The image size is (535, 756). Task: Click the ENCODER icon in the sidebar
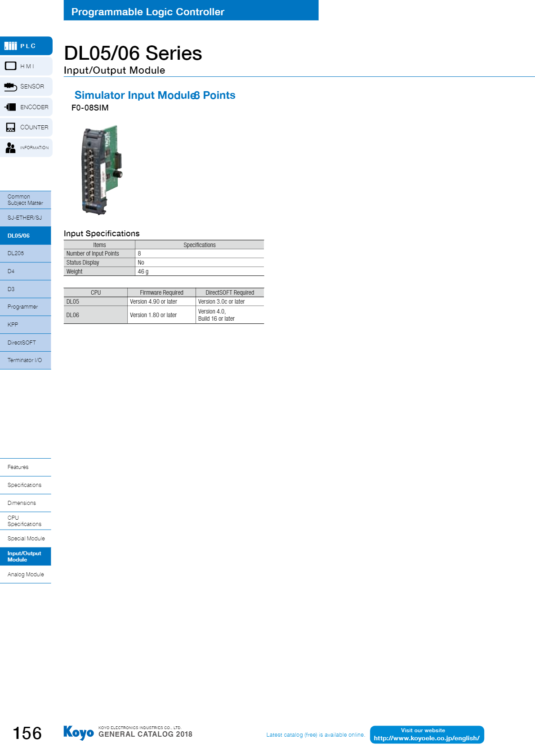[x=10, y=107]
